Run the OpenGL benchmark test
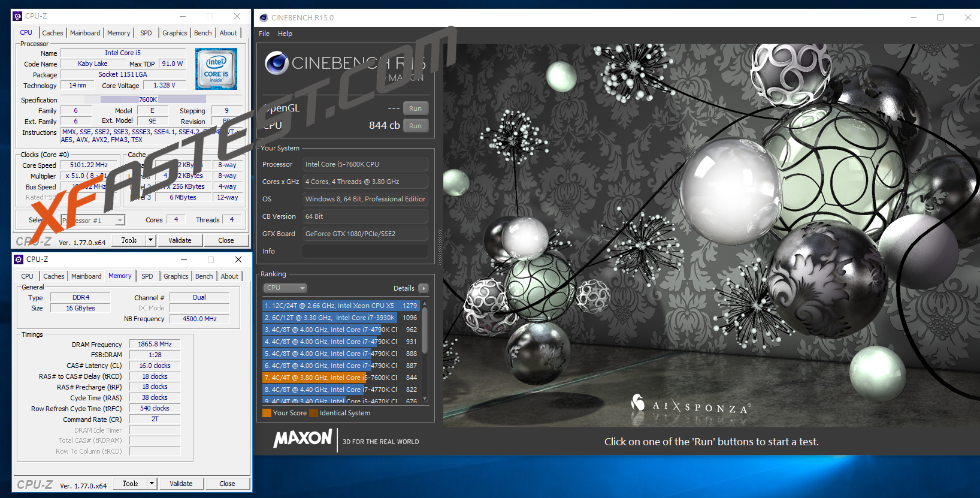Viewport: 980px width, 498px height. pyautogui.click(x=416, y=108)
